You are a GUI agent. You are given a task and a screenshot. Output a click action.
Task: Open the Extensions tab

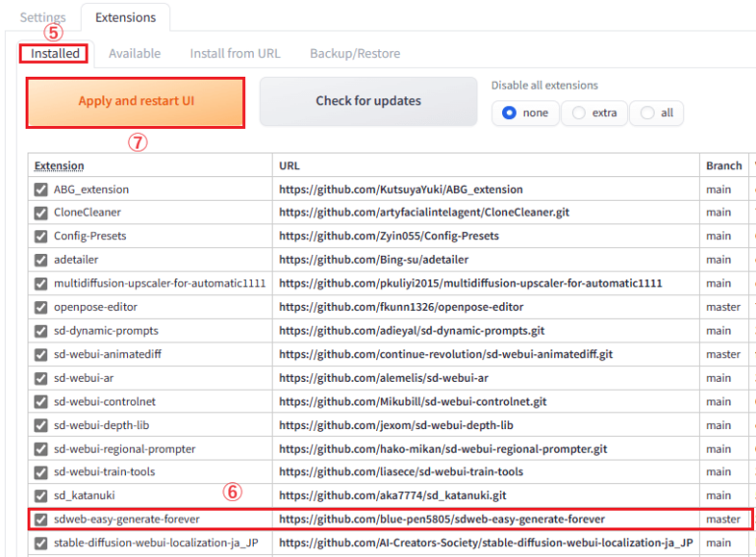point(125,17)
